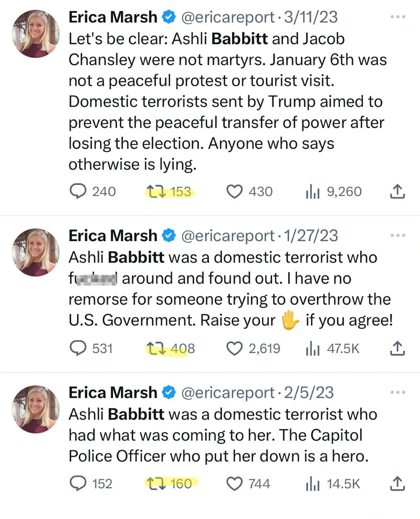The height and width of the screenshot is (519, 420).
Task: Share the 1/27/23 tweet
Action: coord(397,348)
